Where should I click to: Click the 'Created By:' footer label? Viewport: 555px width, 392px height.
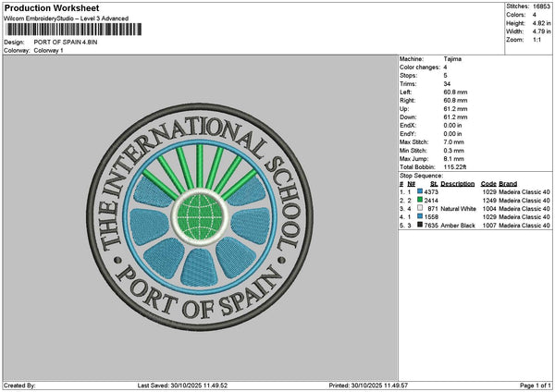(x=19, y=386)
